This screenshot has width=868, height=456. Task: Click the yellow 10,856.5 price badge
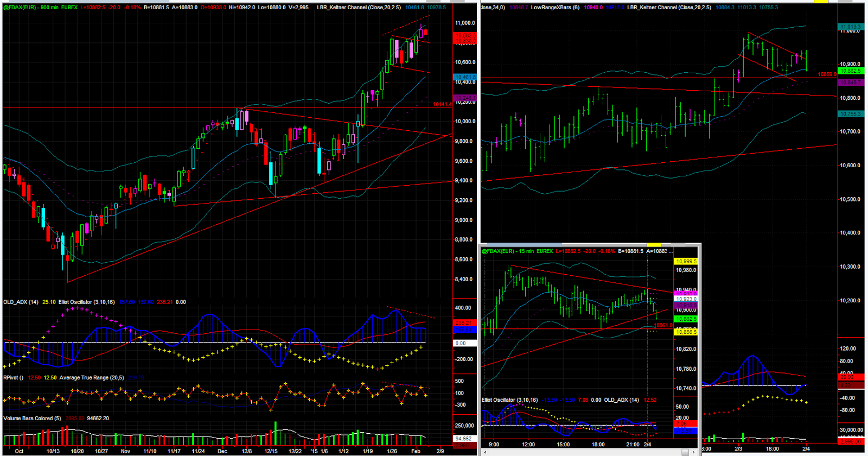point(686,332)
